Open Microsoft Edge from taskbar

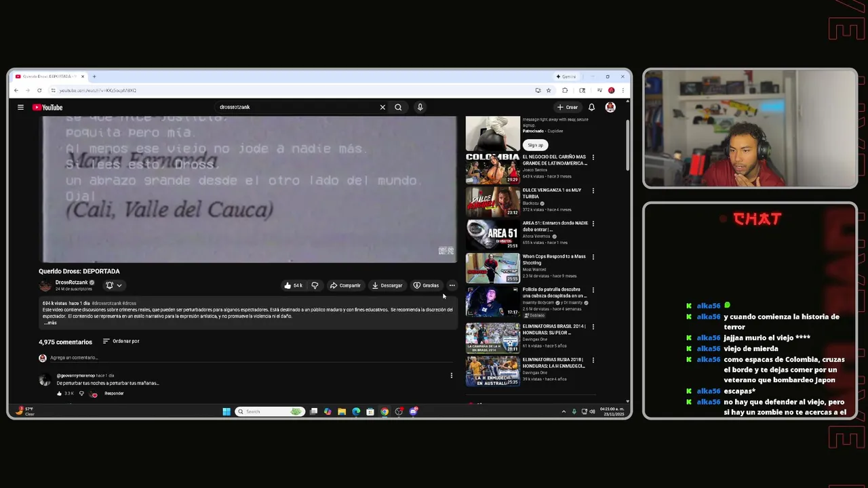(x=356, y=411)
